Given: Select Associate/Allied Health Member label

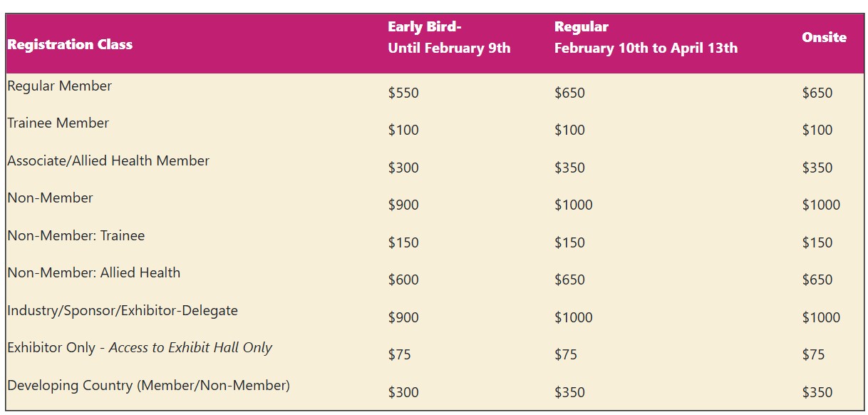Looking at the screenshot, I should (108, 161).
